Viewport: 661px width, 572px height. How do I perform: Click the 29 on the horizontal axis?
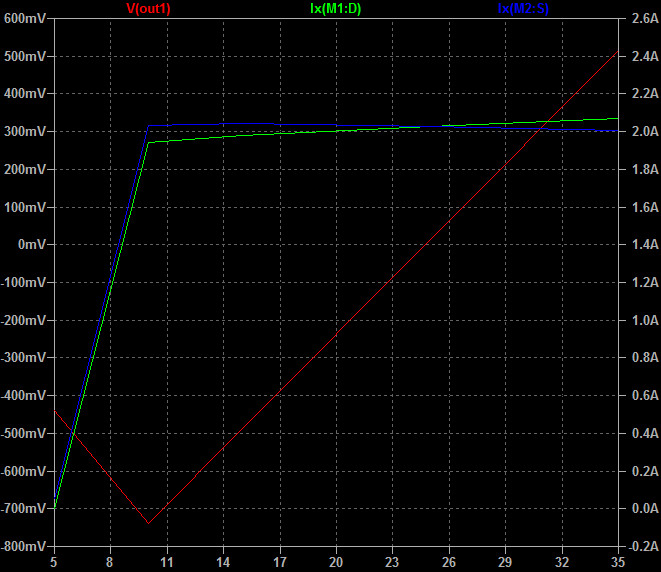click(x=505, y=562)
